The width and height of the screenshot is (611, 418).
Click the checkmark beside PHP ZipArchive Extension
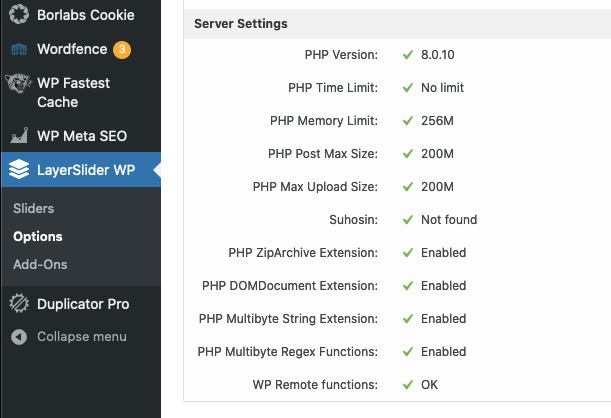pyautogui.click(x=408, y=253)
